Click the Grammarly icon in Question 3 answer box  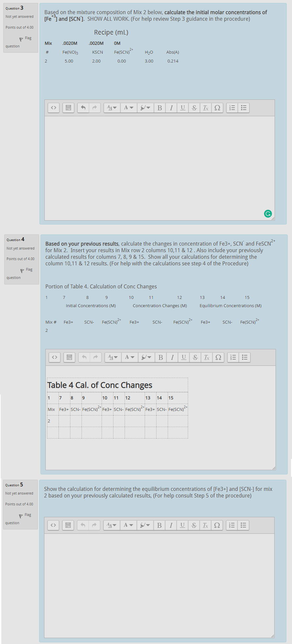[268, 214]
